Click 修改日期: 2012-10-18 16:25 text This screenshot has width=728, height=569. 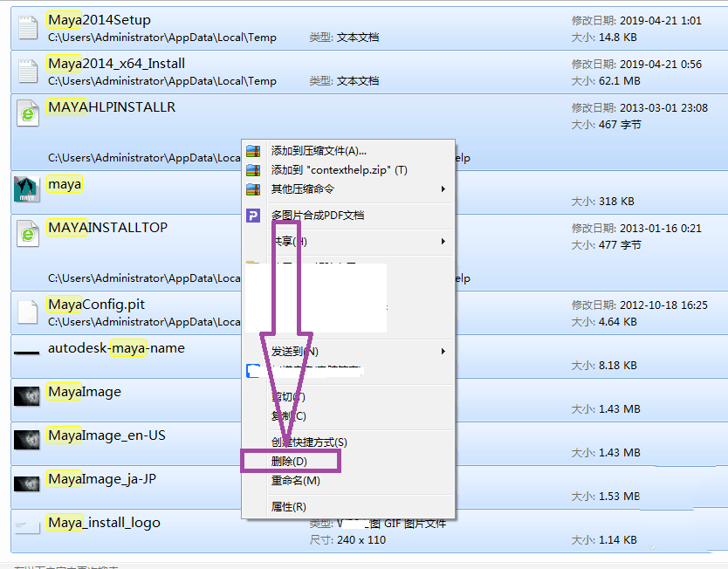point(640,305)
